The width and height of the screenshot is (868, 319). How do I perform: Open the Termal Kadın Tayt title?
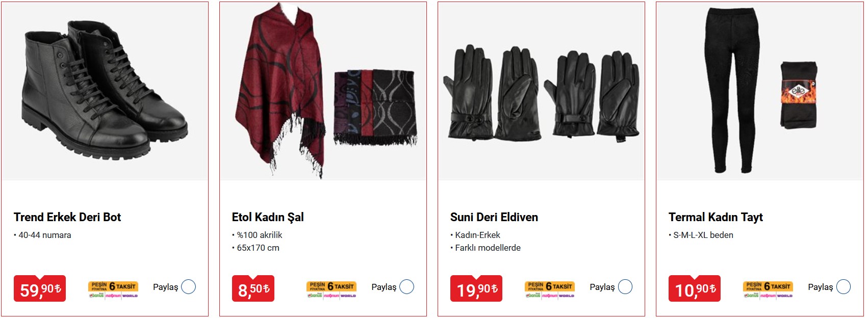pos(716,217)
